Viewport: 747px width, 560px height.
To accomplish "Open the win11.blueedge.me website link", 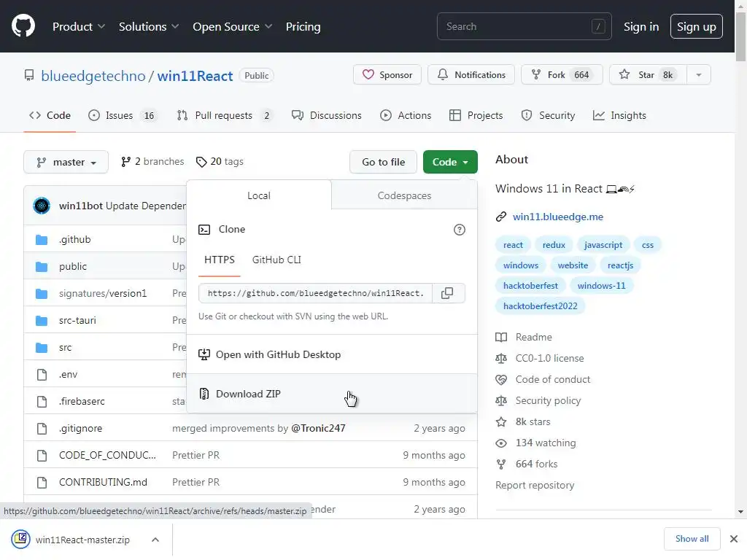I will tap(558, 217).
